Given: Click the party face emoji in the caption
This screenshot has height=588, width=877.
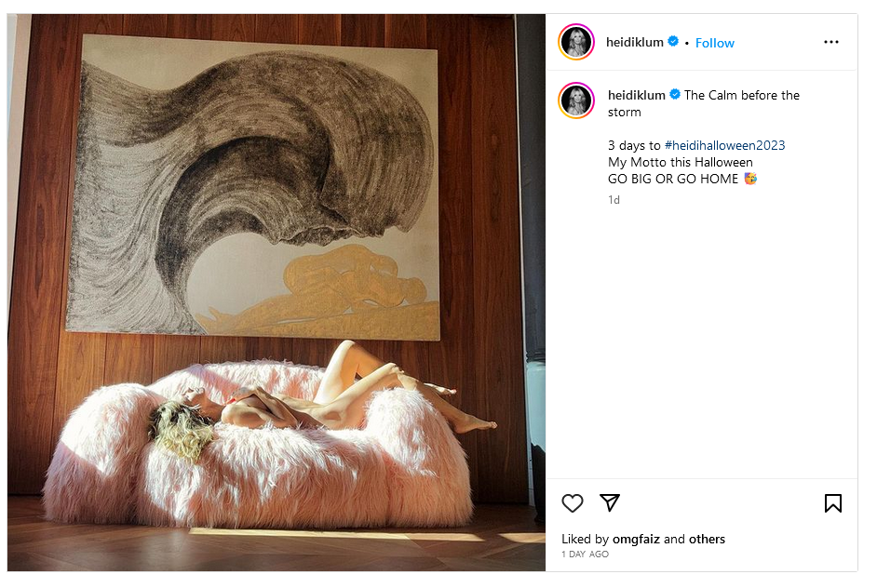Looking at the screenshot, I should coord(750,179).
